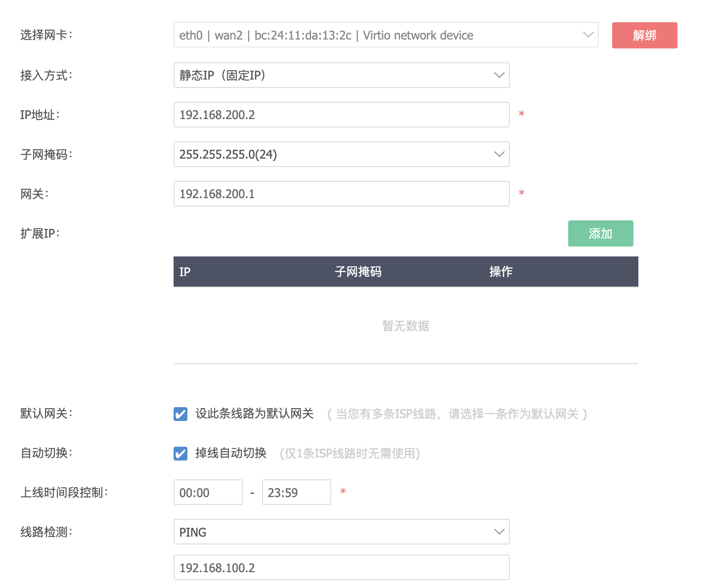
Task: Open the 子网掩码 subnet mask dropdown
Action: (341, 154)
